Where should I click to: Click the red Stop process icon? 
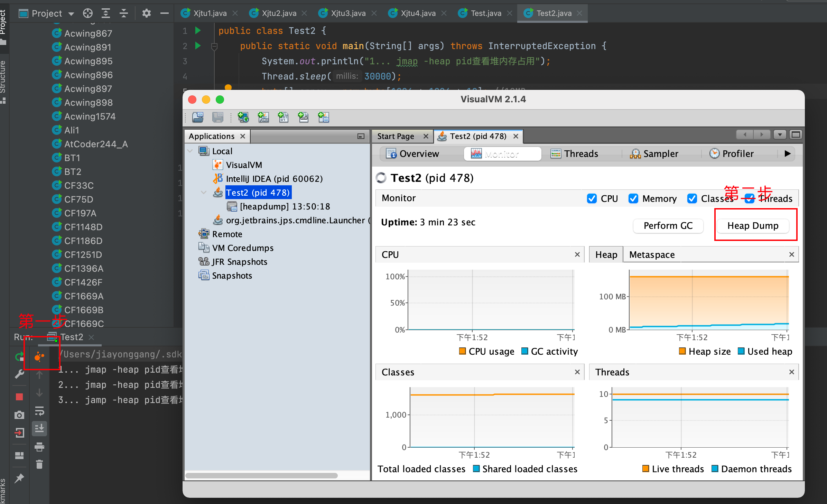coord(19,396)
